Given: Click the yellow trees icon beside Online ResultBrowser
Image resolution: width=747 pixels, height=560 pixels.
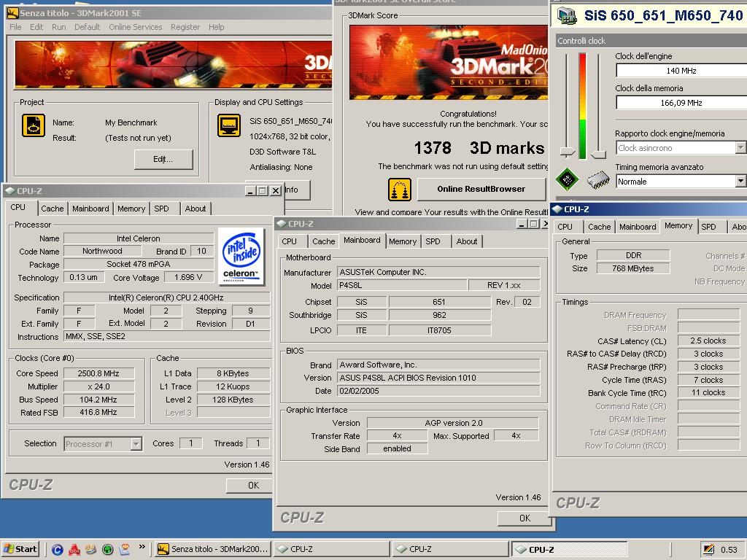Looking at the screenshot, I should pos(400,190).
